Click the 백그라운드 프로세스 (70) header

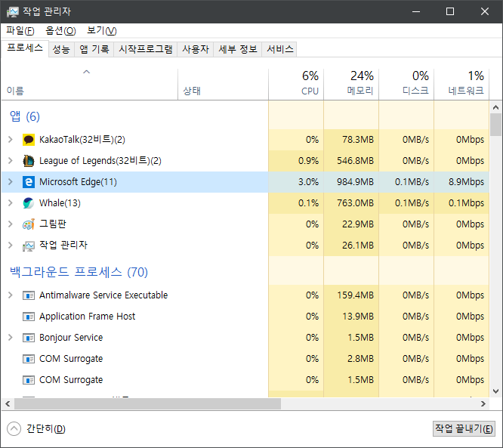pyautogui.click(x=79, y=272)
